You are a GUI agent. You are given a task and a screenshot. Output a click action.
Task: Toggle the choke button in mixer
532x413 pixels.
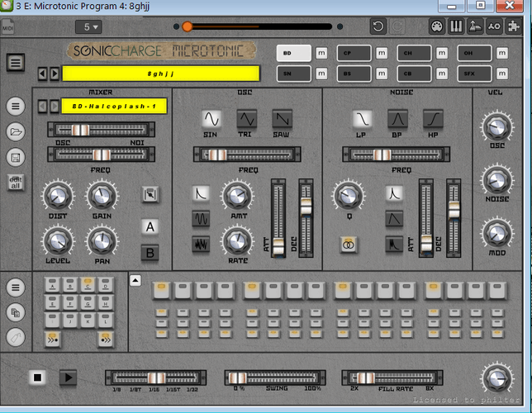pos(150,194)
